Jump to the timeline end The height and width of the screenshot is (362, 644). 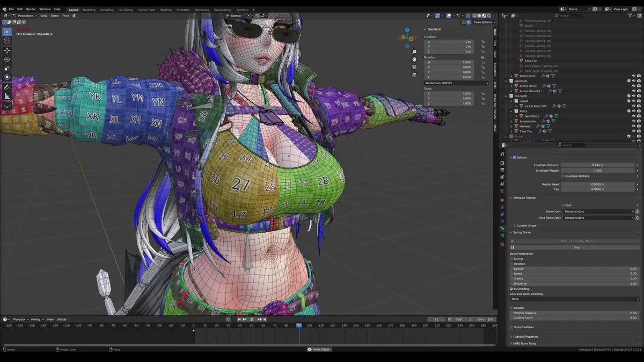coord(264,319)
